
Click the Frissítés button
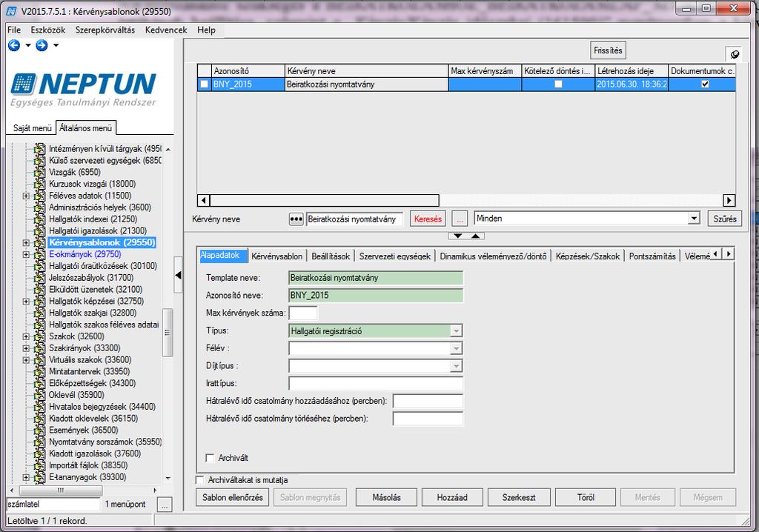point(608,50)
